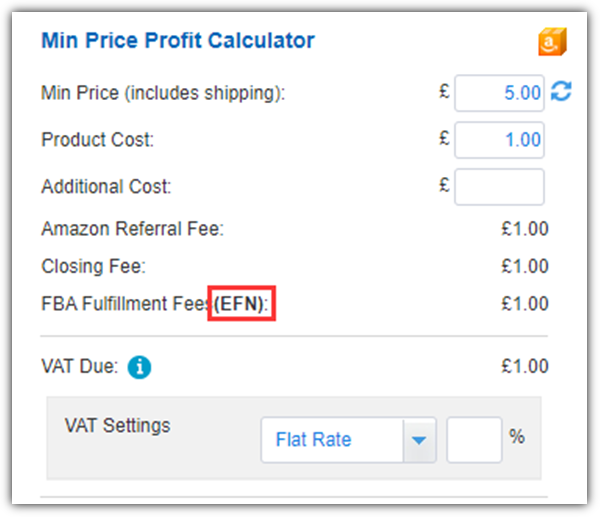Click the VAT Due amount value

point(525,366)
